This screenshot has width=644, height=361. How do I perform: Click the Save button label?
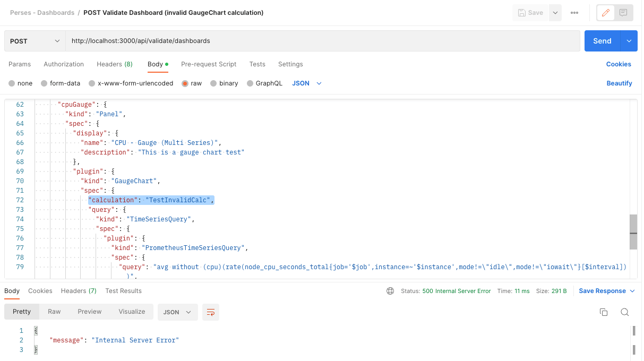tap(535, 13)
